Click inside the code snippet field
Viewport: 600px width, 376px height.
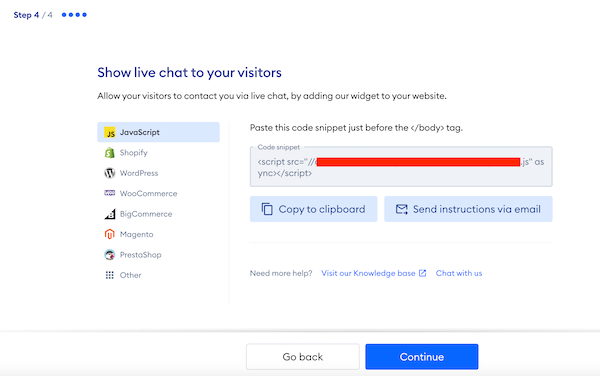pos(401,167)
